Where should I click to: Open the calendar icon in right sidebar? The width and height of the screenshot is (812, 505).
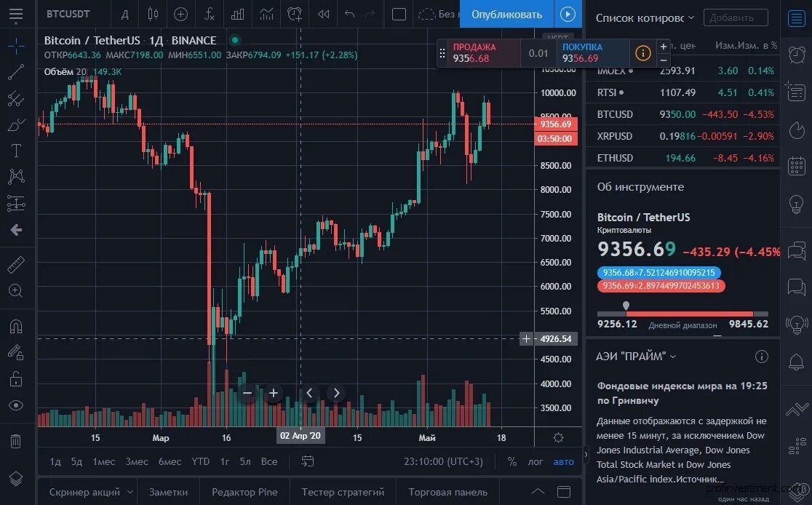point(797,166)
